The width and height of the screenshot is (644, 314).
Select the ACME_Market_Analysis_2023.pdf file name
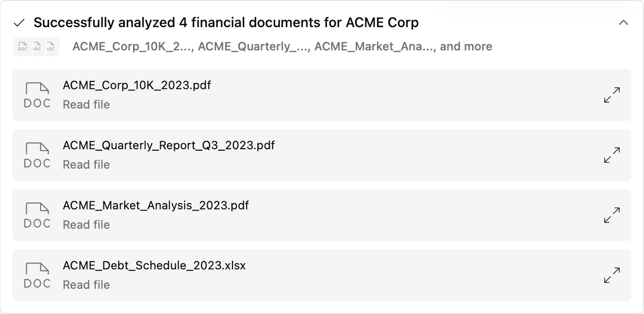(x=155, y=205)
